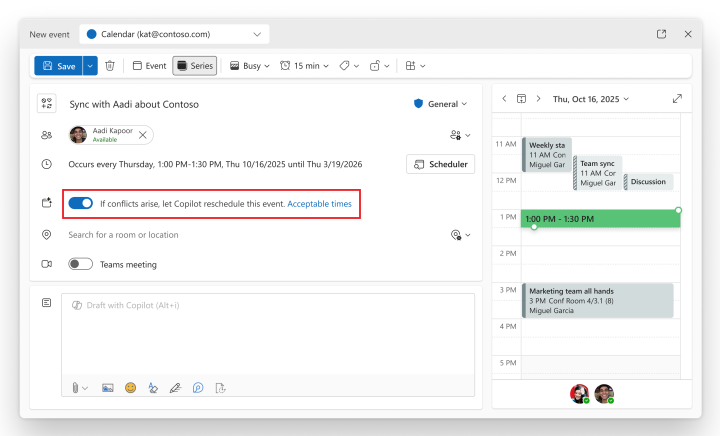Open the Save split-button dropdown arrow
This screenshot has height=436, width=720.
(x=90, y=66)
